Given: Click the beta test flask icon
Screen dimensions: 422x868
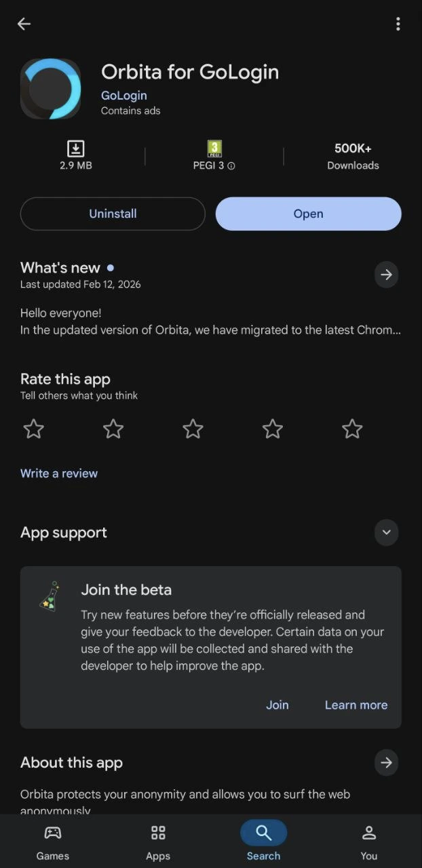Looking at the screenshot, I should click(x=50, y=597).
